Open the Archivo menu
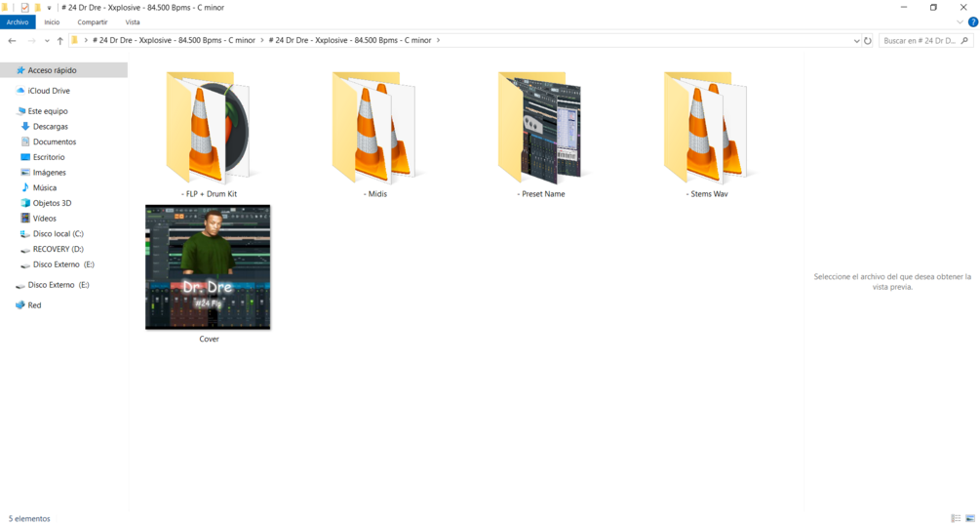This screenshot has width=980, height=526. (18, 21)
